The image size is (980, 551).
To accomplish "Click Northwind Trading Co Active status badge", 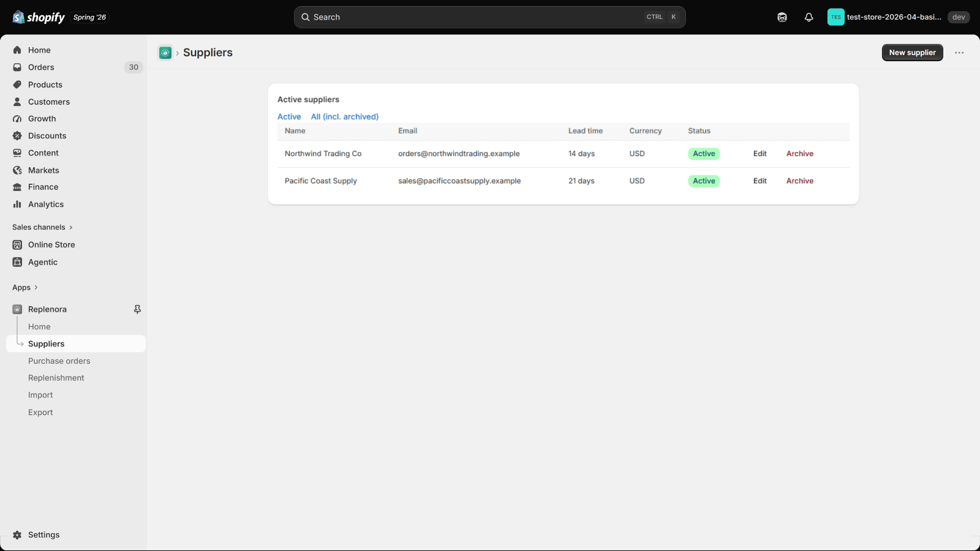I will (704, 154).
